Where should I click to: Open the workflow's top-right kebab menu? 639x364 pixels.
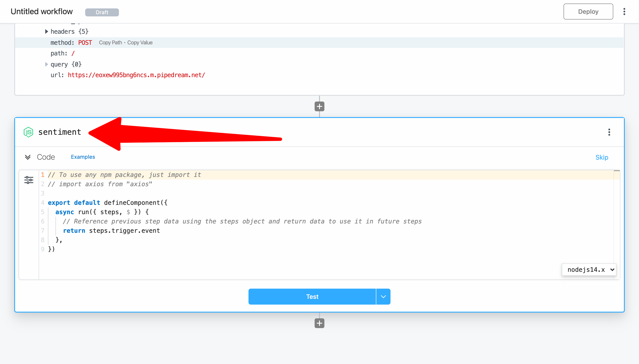point(624,12)
